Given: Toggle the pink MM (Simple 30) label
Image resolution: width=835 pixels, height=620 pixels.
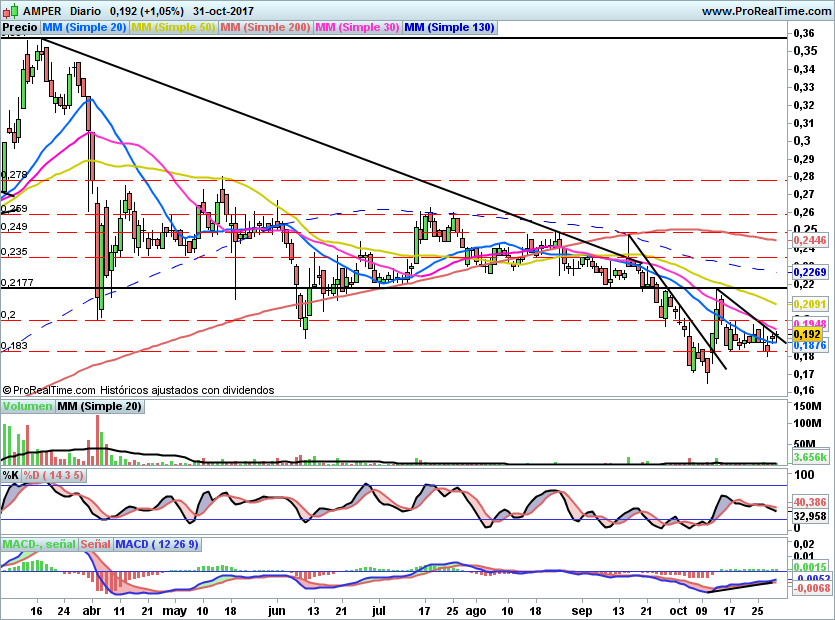Looking at the screenshot, I should 357,28.
